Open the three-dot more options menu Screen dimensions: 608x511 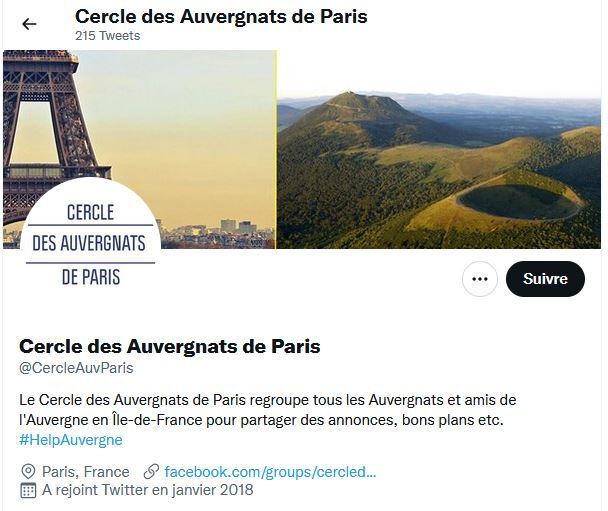point(480,279)
